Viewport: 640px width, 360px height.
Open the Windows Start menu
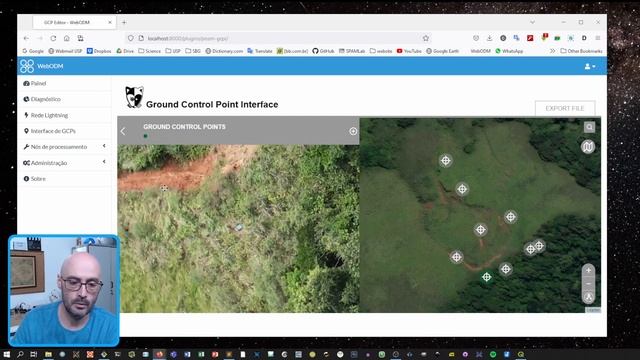(x=7, y=354)
